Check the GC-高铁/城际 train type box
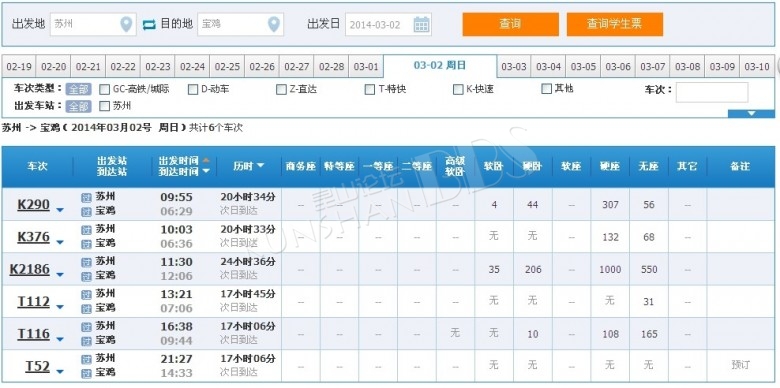The width and height of the screenshot is (780, 388). tap(104, 90)
